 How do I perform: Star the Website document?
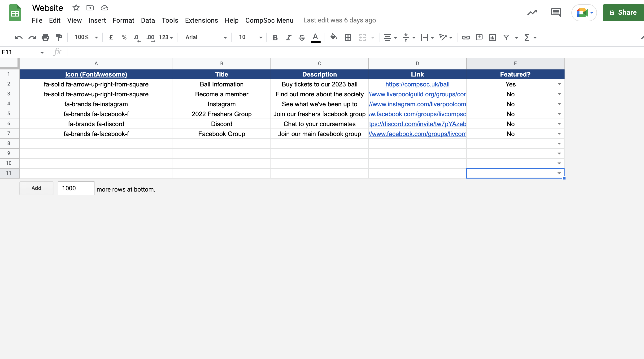(76, 8)
